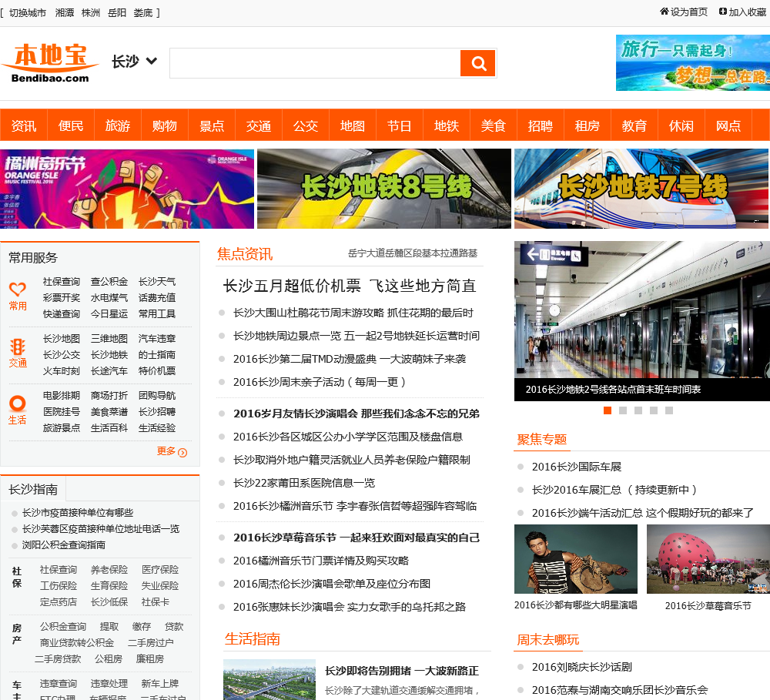Open 长沙地铁周边景点一览 article
Image resolution: width=770 pixels, height=700 pixels.
[356, 336]
